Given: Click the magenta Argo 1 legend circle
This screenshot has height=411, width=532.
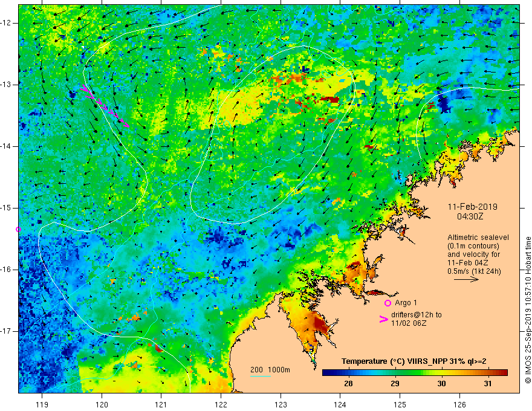Looking at the screenshot, I should click(388, 303).
